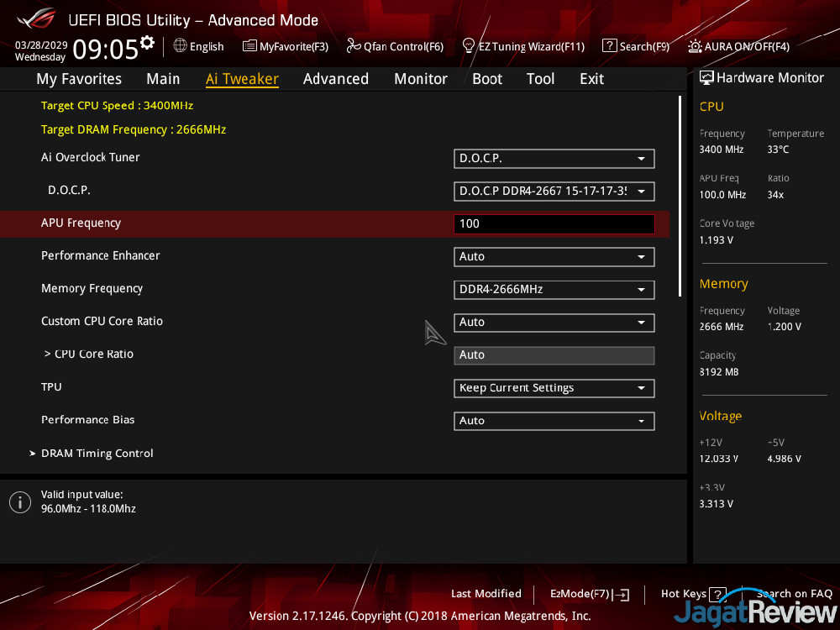
Task: Click the Last Modified button
Action: [x=486, y=594]
